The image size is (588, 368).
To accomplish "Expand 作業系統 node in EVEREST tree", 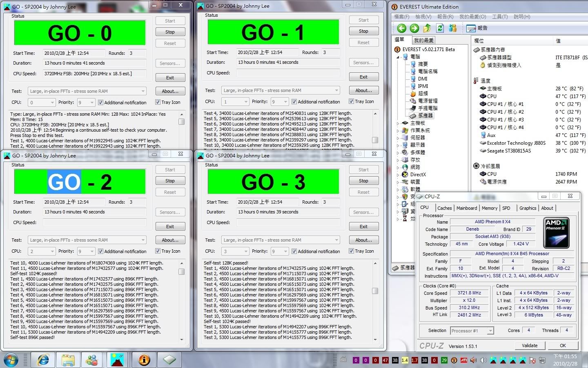I will pyautogui.click(x=398, y=130).
